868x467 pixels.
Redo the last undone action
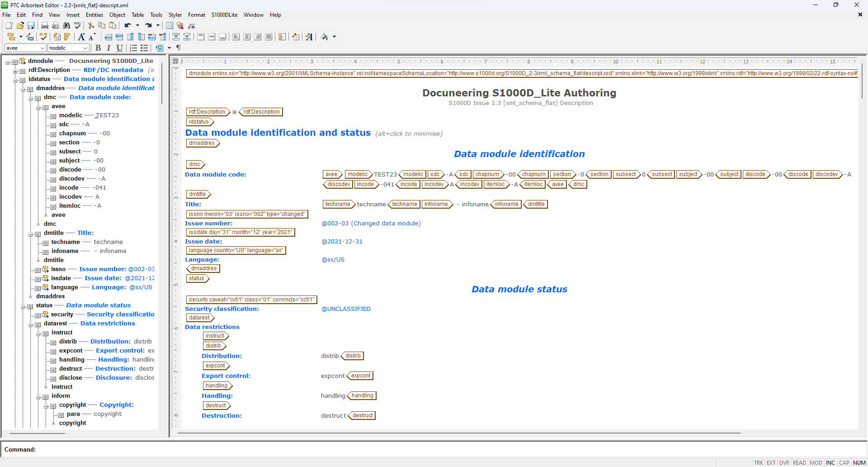pos(148,26)
